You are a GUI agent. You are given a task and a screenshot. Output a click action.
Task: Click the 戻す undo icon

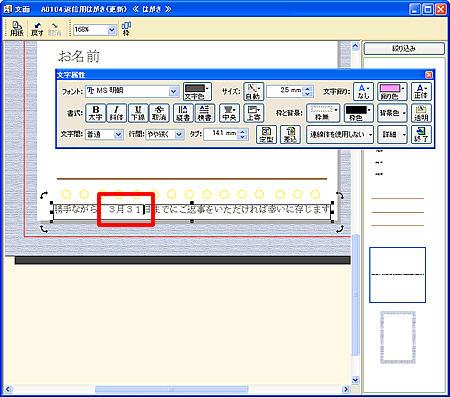[x=37, y=29]
